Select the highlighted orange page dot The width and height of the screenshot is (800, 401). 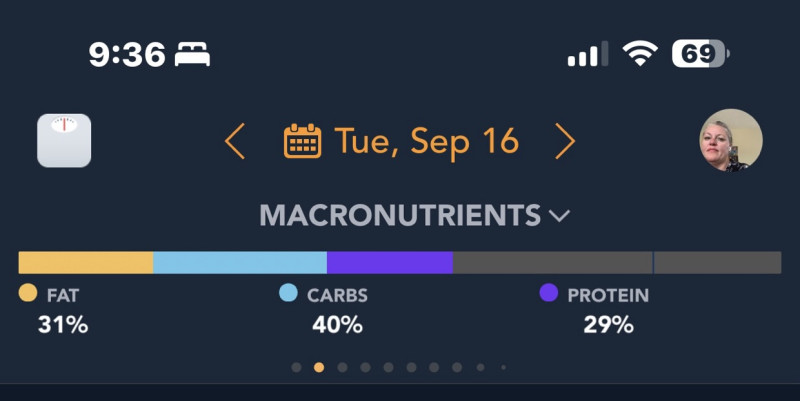pos(319,367)
